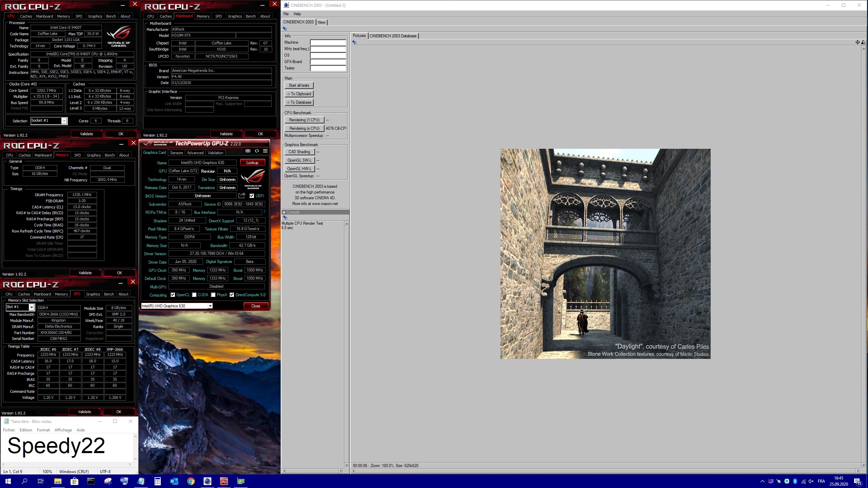Click the move cross icon above picture scrollbar
This screenshot has width=868, height=488.
click(x=857, y=42)
